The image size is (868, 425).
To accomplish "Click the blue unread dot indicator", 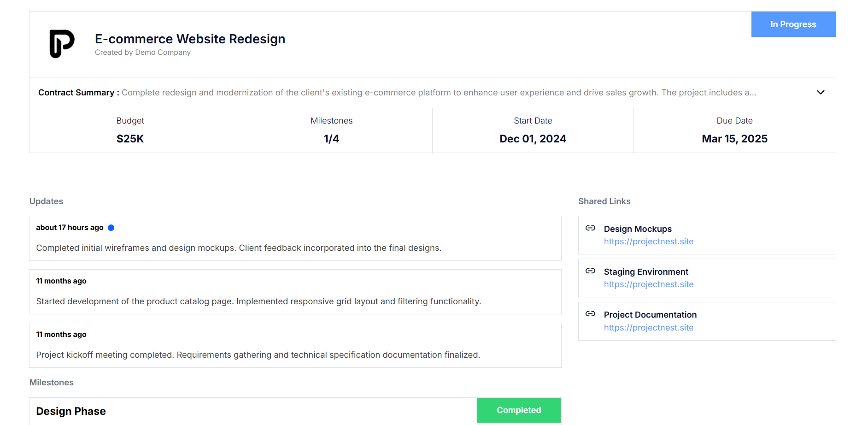I will coord(111,228).
